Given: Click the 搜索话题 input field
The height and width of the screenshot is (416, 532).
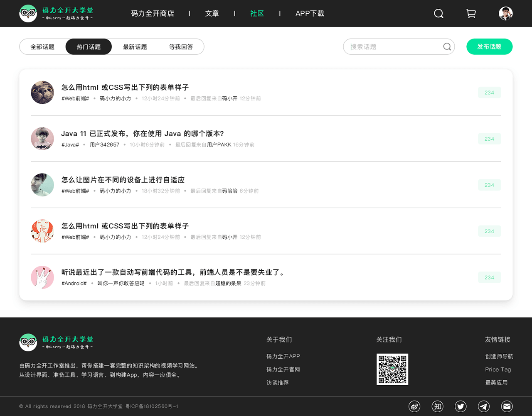Looking at the screenshot, I should tap(393, 47).
